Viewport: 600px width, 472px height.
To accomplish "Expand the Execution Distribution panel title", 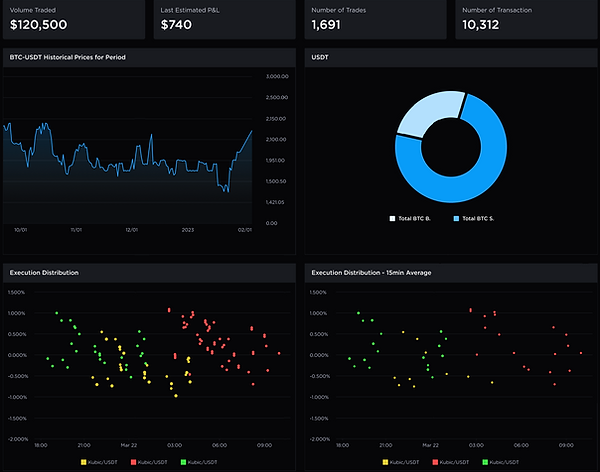I will pos(44,273).
